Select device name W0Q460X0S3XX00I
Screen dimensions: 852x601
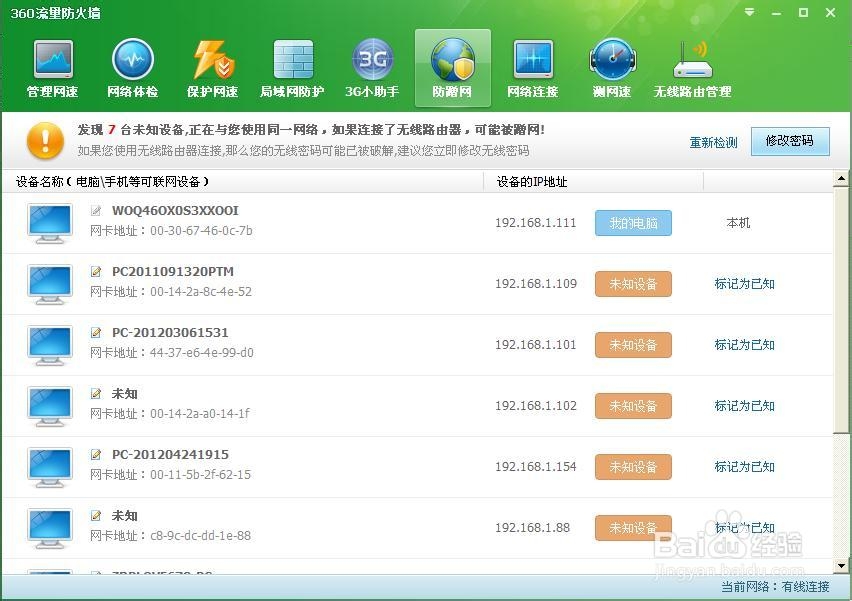tap(175, 210)
